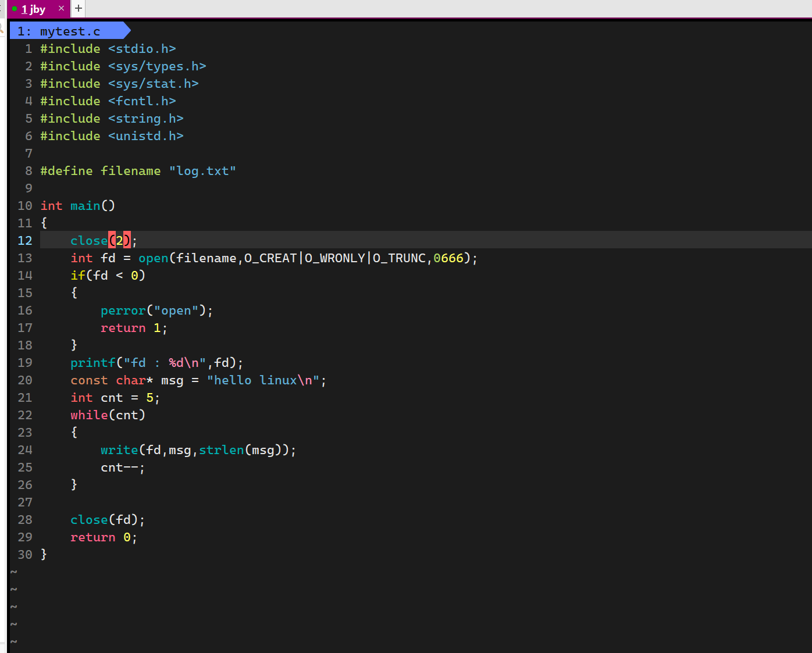Click 'cnt = 5' declaration
The height and width of the screenshot is (653, 812).
coord(127,398)
